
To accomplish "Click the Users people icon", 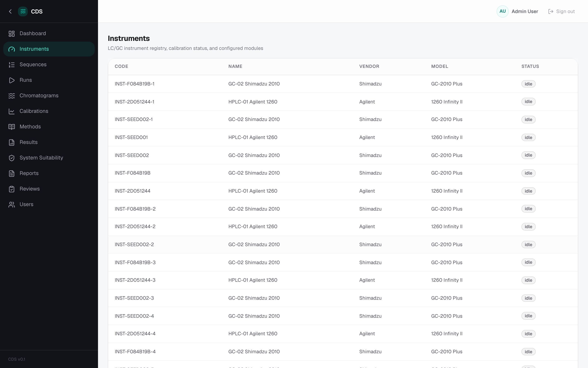I will tap(12, 205).
